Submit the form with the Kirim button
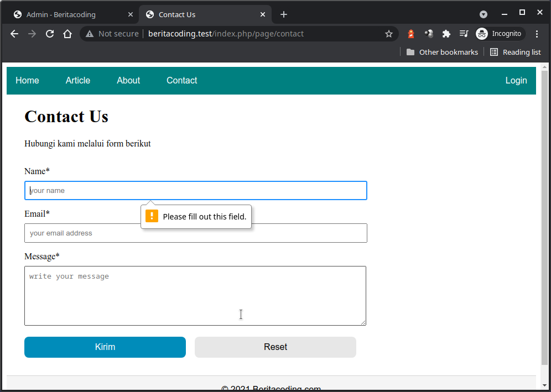 pos(105,347)
